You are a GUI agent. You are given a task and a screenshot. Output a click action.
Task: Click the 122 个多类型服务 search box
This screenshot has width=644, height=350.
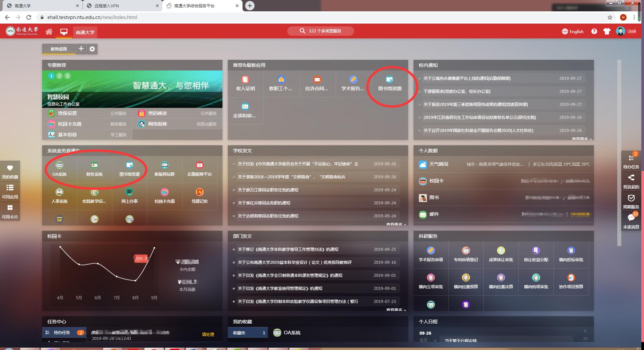click(321, 31)
